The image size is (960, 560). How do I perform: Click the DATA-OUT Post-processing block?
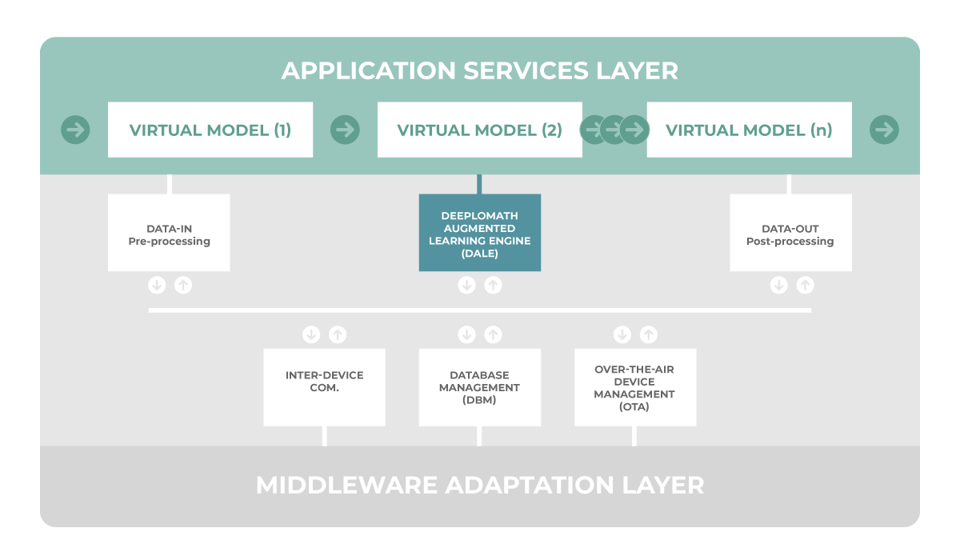pos(790,233)
